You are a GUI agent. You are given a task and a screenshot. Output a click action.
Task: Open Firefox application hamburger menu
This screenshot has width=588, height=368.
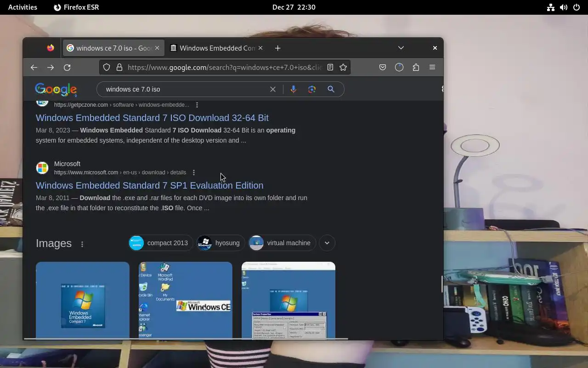point(432,67)
